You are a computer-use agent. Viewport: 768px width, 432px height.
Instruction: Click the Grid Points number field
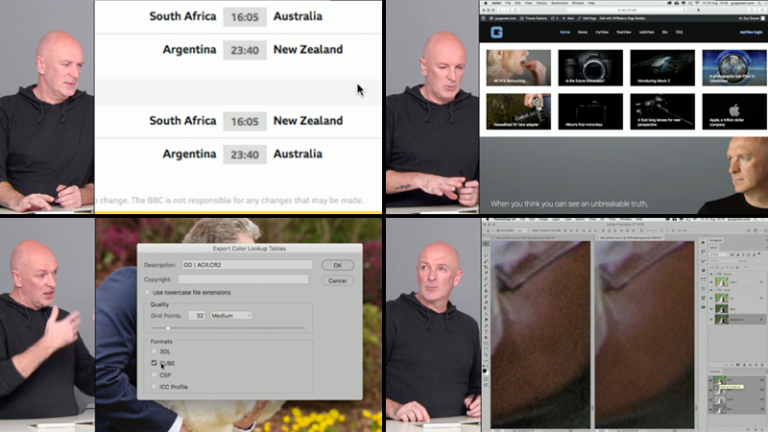pyautogui.click(x=199, y=315)
